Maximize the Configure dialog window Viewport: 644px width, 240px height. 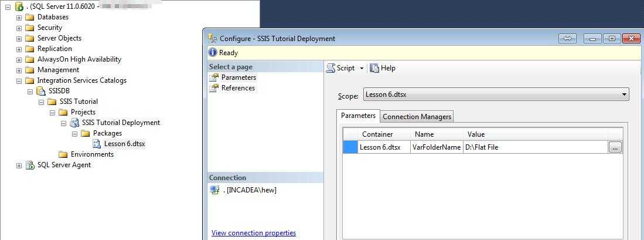pyautogui.click(x=612, y=39)
